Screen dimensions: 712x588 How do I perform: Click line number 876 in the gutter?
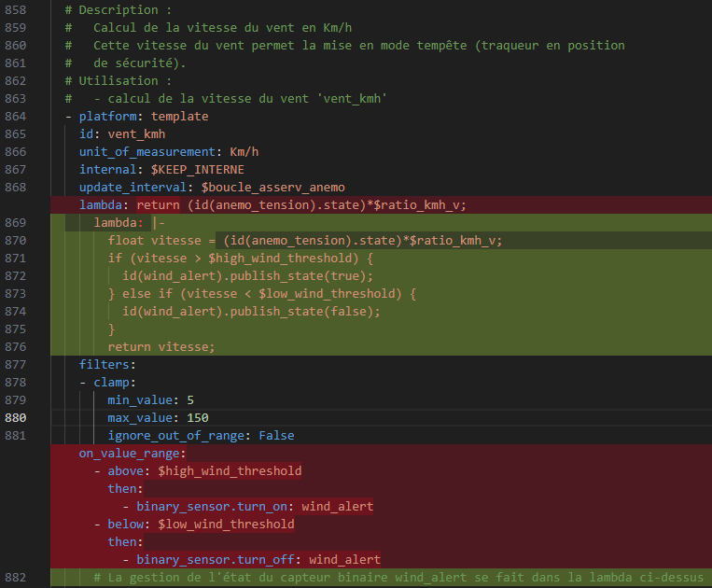[16, 347]
